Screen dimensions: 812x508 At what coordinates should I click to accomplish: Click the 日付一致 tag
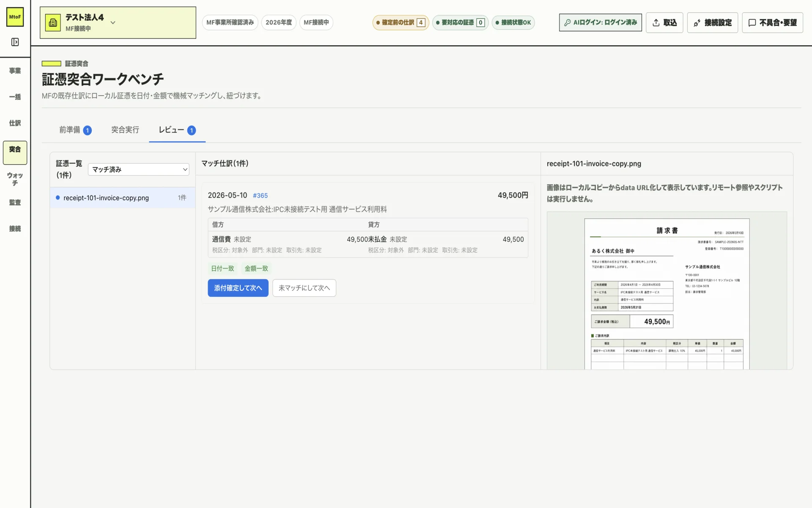pos(222,268)
